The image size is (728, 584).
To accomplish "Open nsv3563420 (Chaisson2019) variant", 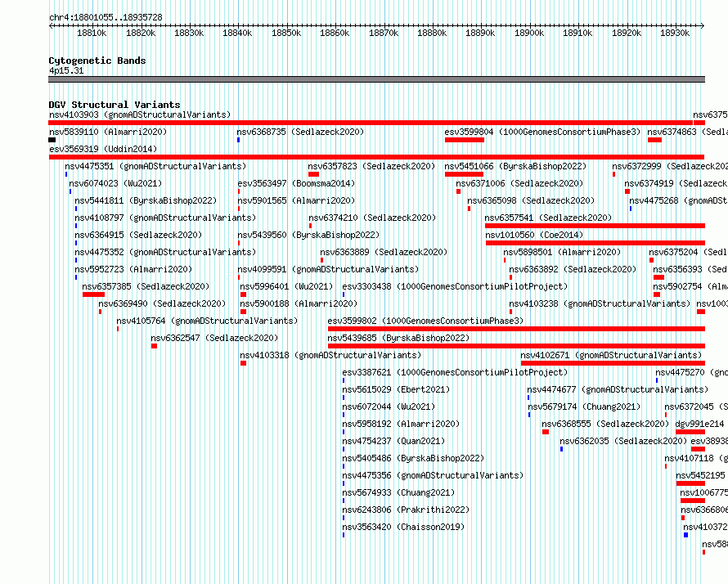I will tap(403, 527).
